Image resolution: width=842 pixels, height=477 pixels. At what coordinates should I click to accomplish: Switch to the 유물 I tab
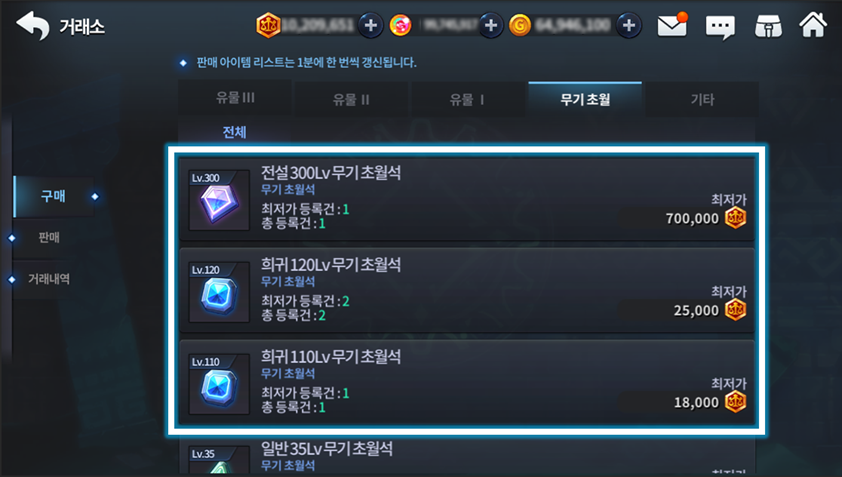pos(468,99)
